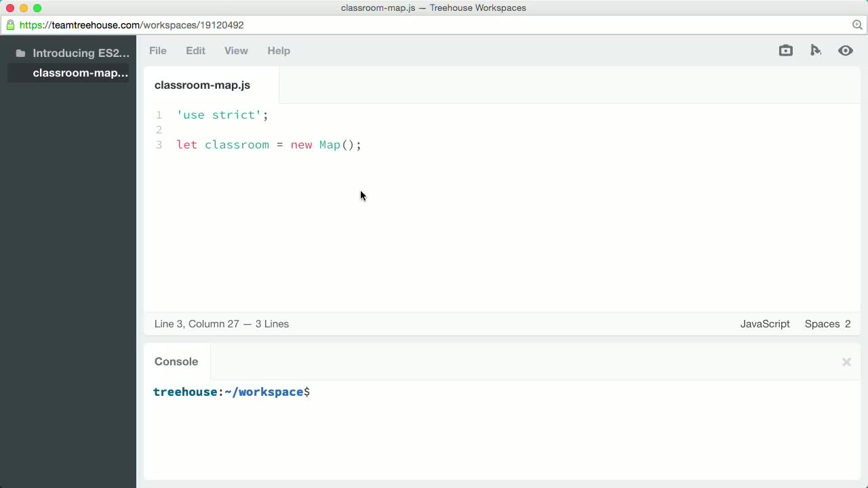
Task: Click the fork workspace icon
Action: coord(816,51)
